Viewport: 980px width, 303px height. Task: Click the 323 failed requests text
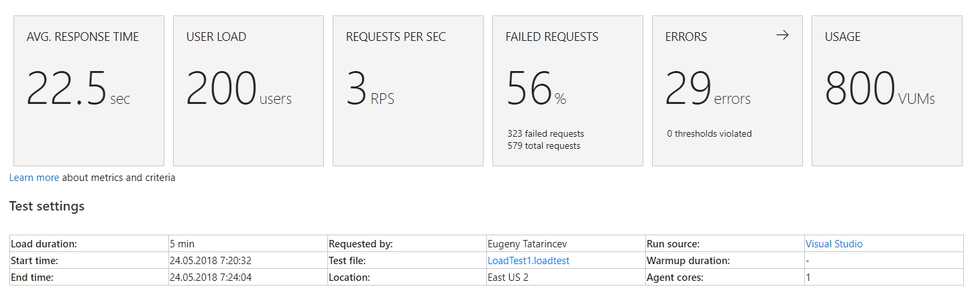[545, 133]
